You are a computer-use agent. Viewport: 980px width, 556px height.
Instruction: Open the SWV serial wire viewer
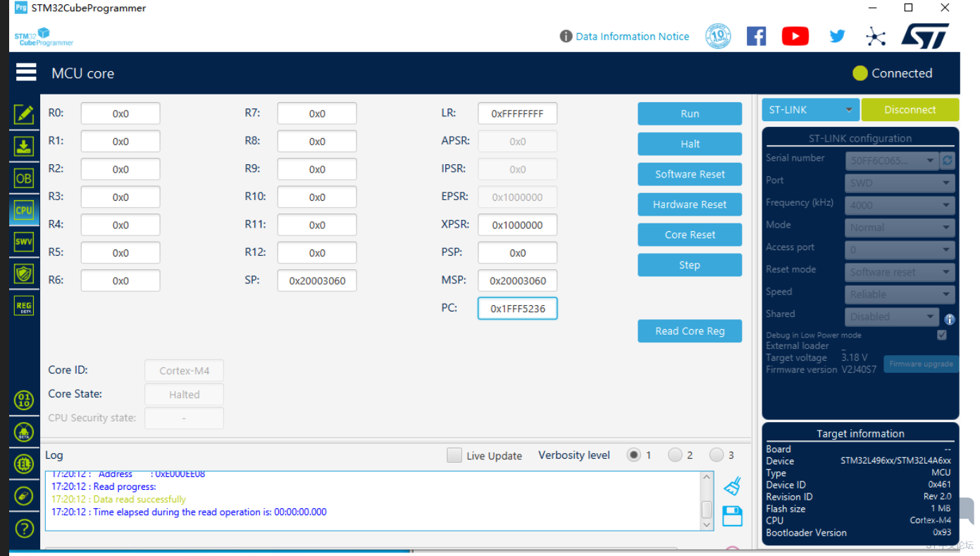click(x=24, y=242)
